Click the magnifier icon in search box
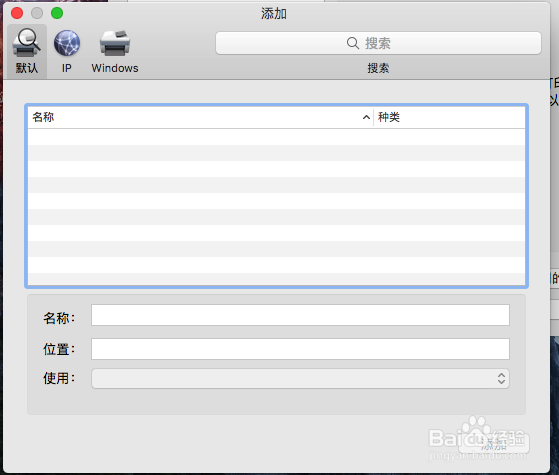Image resolution: width=559 pixels, height=475 pixels. [353, 43]
